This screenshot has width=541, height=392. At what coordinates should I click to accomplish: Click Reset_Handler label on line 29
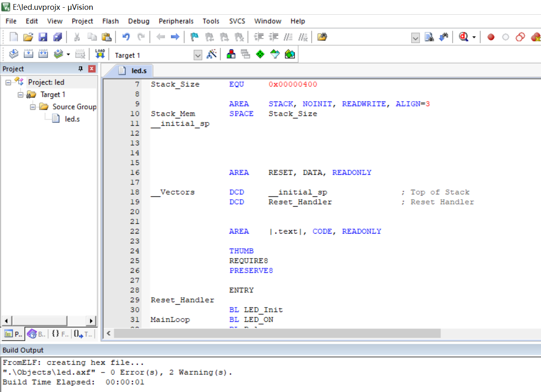[182, 300]
